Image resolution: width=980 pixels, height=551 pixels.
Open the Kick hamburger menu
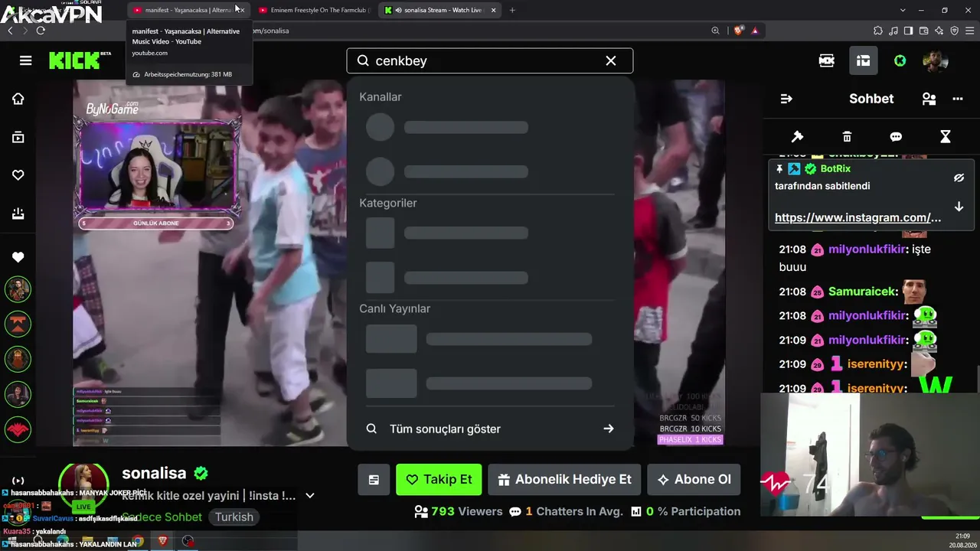(x=25, y=60)
